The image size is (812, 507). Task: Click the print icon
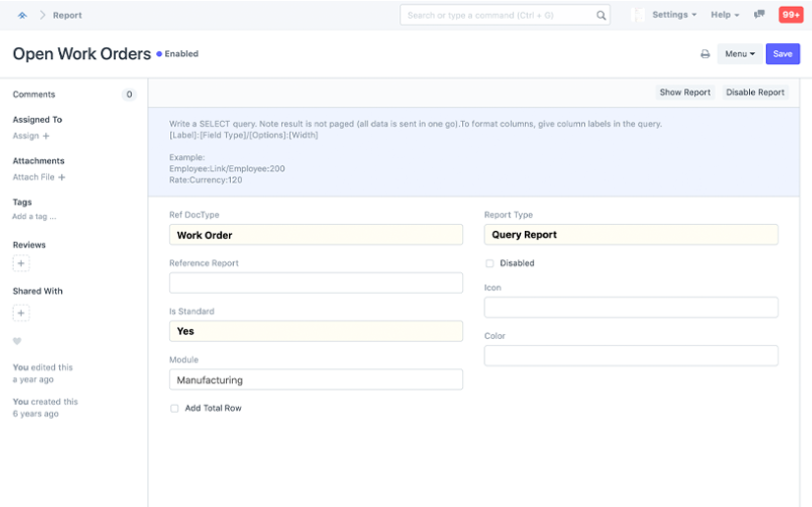point(705,54)
